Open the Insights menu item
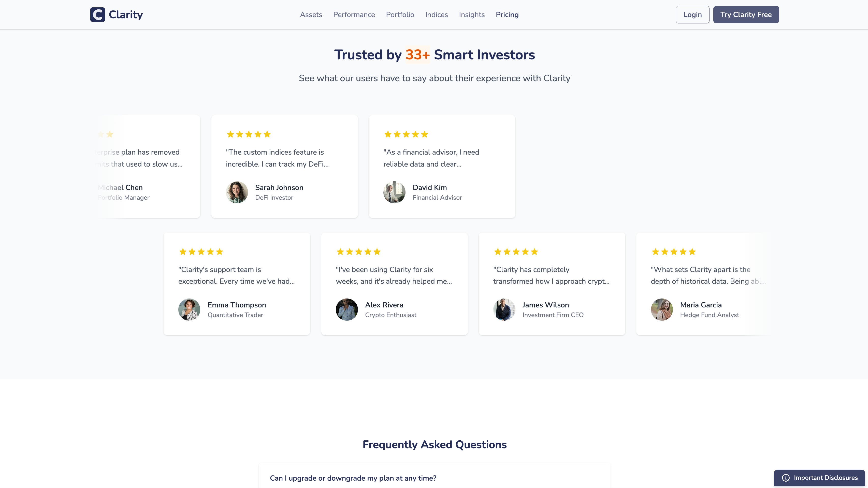 [x=471, y=15]
